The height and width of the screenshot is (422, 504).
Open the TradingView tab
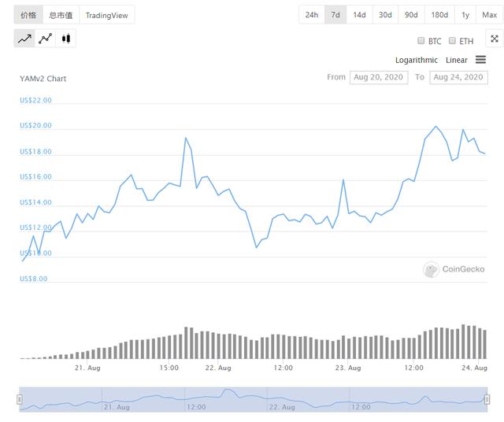point(107,15)
